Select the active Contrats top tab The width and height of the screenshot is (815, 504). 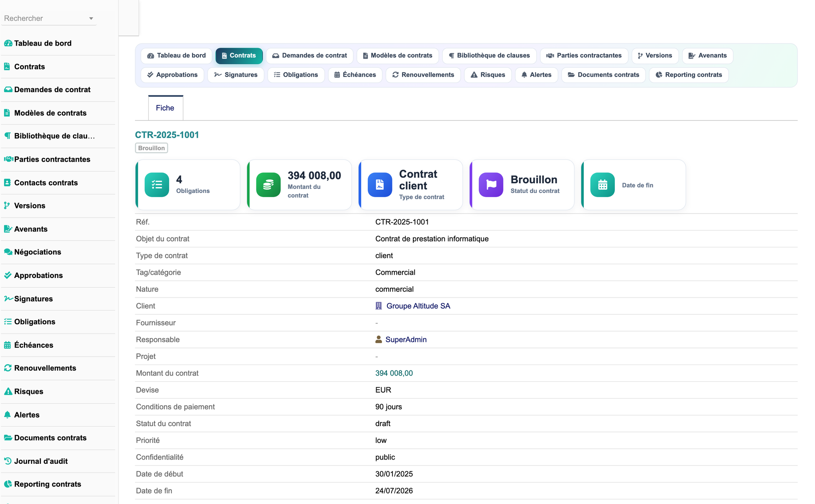[239, 56]
